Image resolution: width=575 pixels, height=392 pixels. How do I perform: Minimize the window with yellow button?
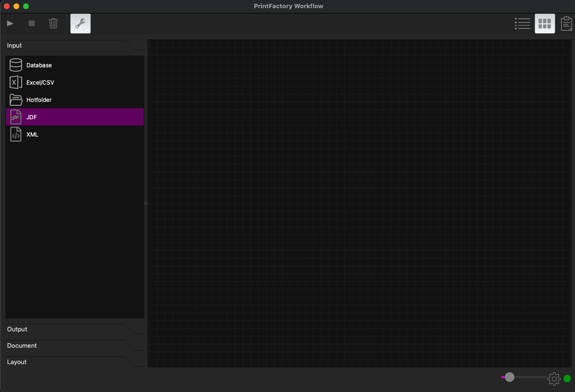(x=16, y=6)
